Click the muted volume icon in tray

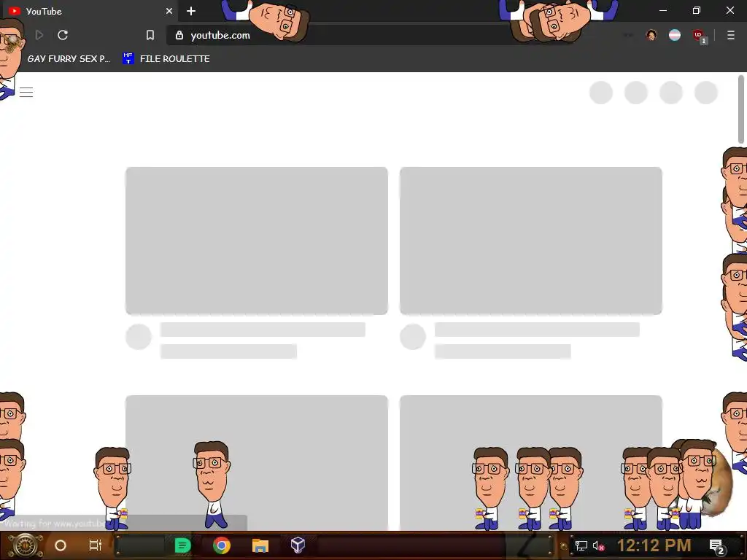tap(598, 545)
